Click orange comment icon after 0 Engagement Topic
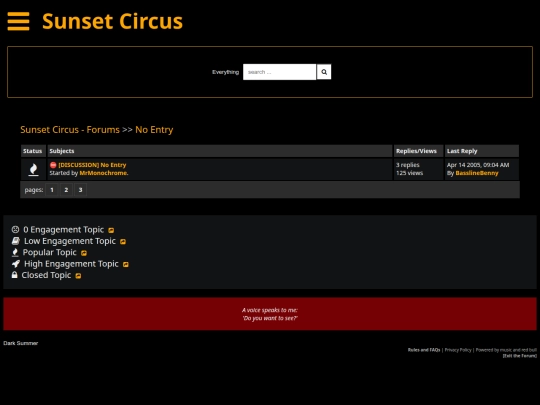540x405 pixels. [x=111, y=230]
